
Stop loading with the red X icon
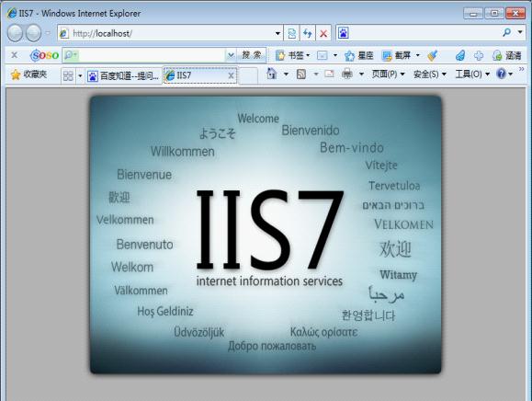[x=323, y=33]
